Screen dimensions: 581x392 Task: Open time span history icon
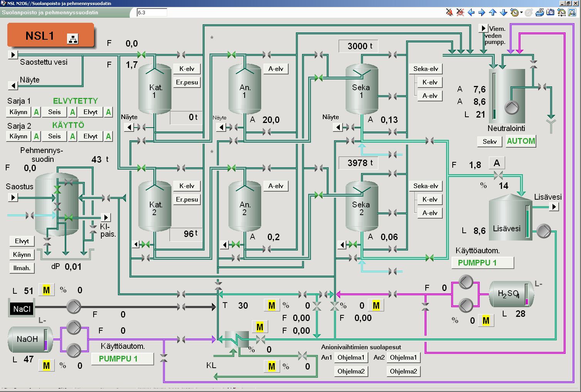click(561, 12)
